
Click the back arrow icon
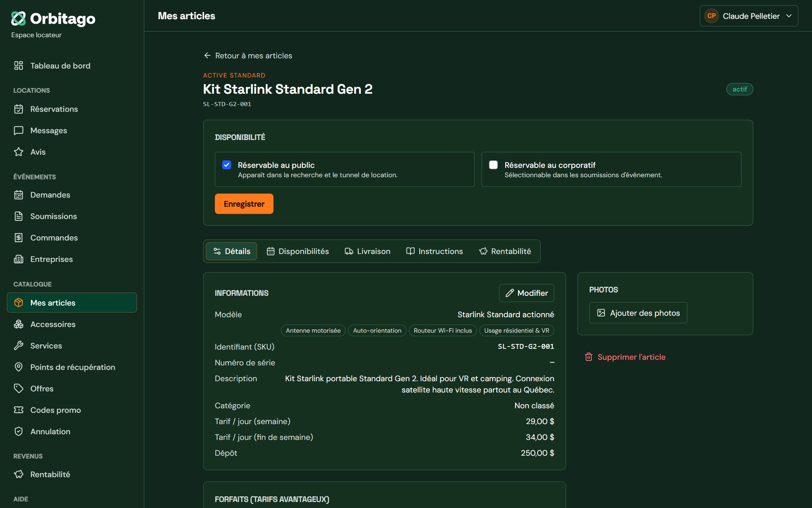207,56
